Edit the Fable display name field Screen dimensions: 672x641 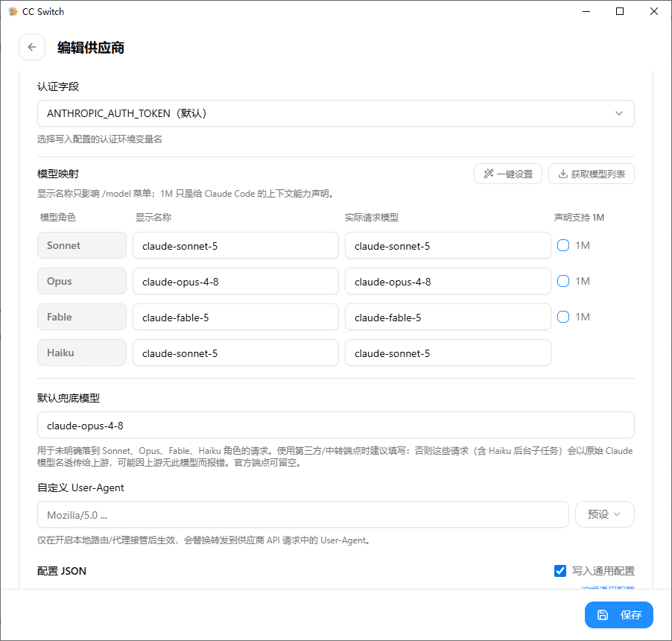click(235, 317)
